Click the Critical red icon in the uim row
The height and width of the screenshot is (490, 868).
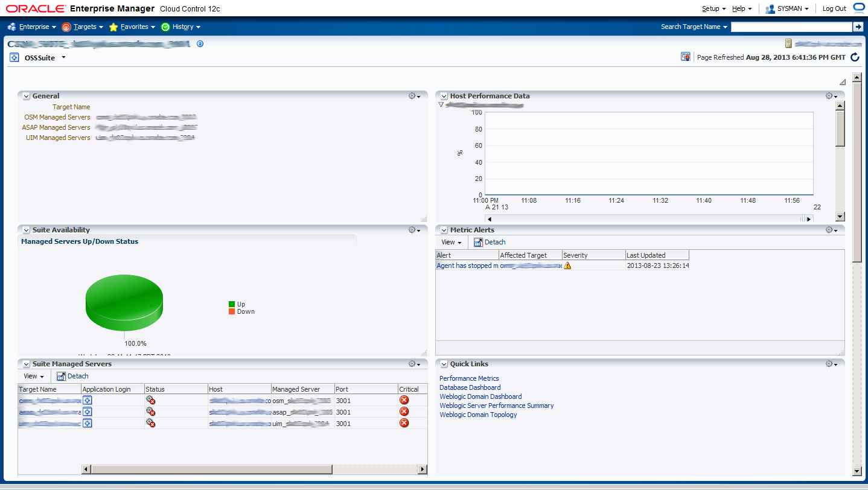[x=404, y=423]
